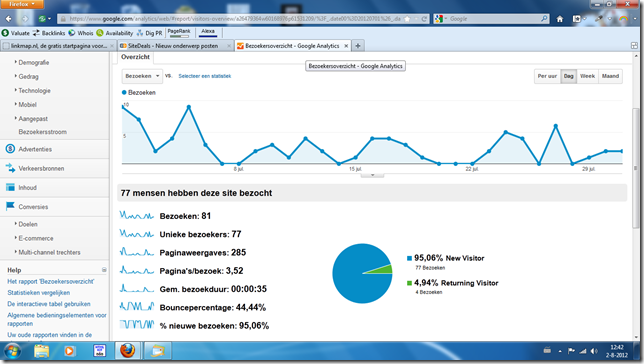Image resolution: width=644 pixels, height=364 pixels.
Task: Click the Firefox back arrow button
Action: pos(9,19)
